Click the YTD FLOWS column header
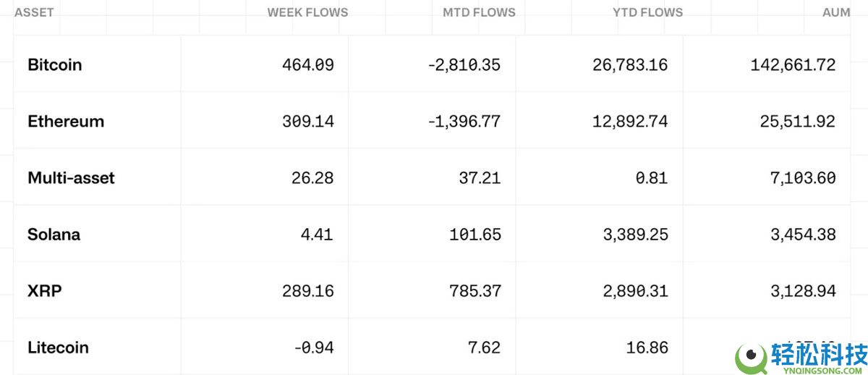This screenshot has width=868, height=375. 647,12
